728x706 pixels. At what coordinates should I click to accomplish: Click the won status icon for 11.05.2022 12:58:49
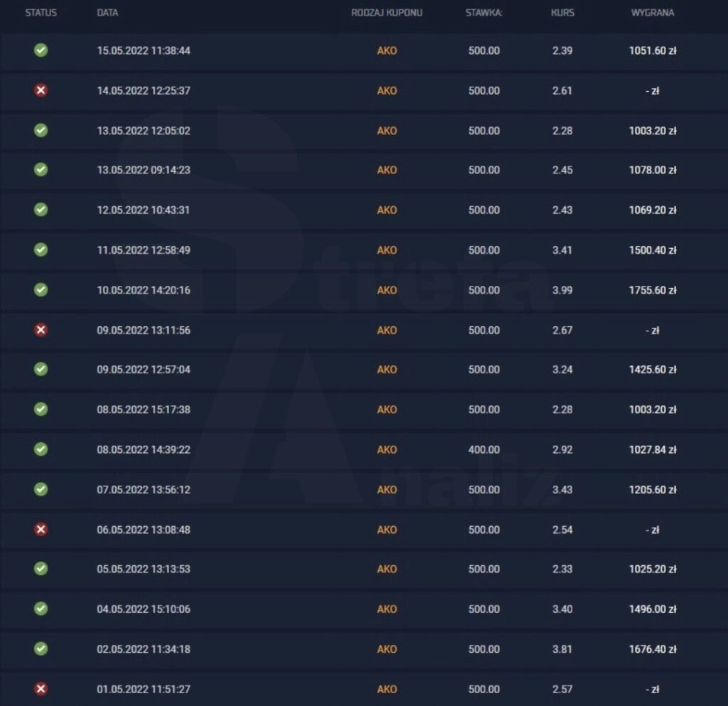pyautogui.click(x=41, y=250)
